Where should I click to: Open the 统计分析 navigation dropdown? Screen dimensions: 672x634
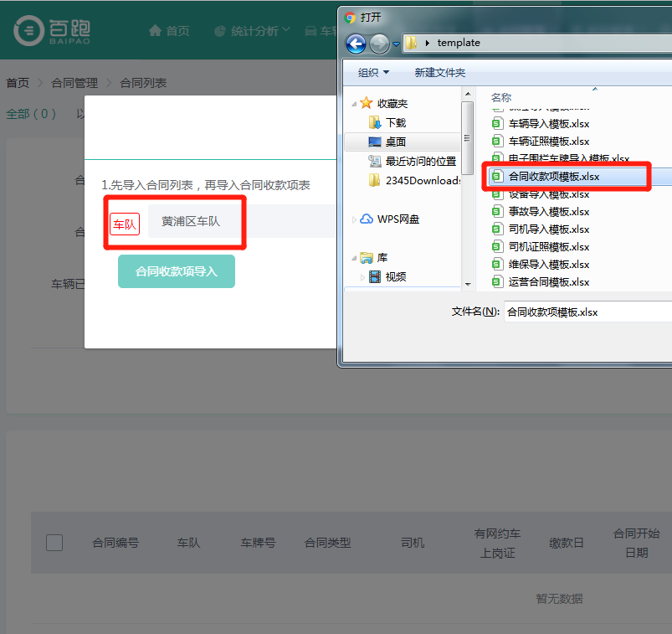252,31
